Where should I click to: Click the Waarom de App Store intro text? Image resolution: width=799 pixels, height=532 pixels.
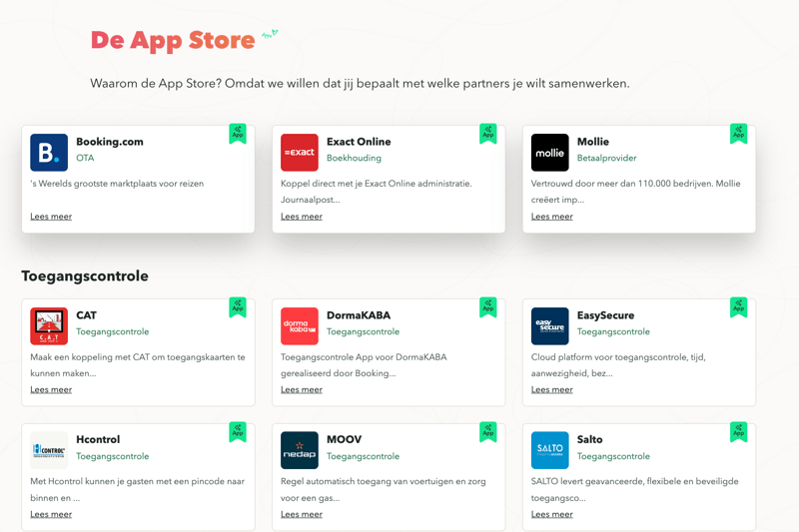pos(360,83)
